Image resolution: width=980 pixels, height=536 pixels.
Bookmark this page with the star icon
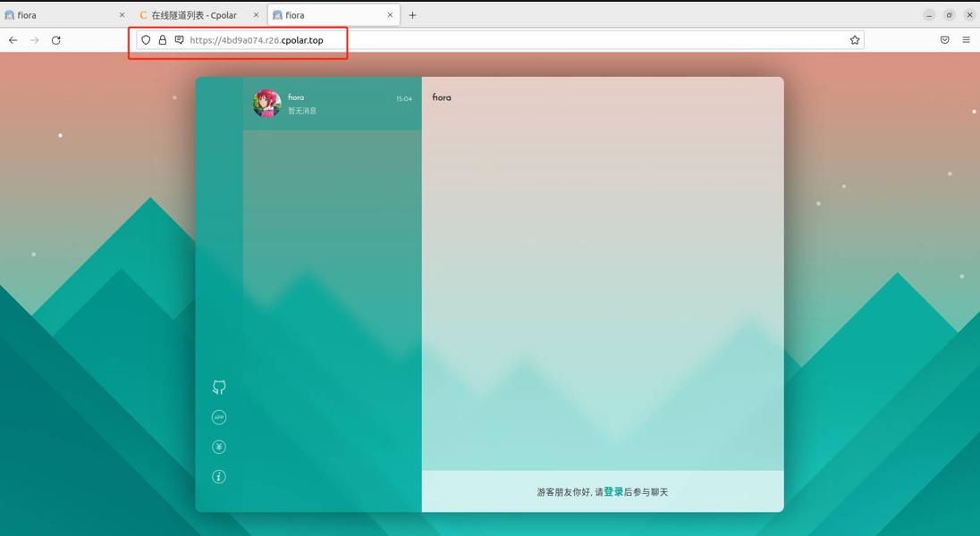point(855,40)
